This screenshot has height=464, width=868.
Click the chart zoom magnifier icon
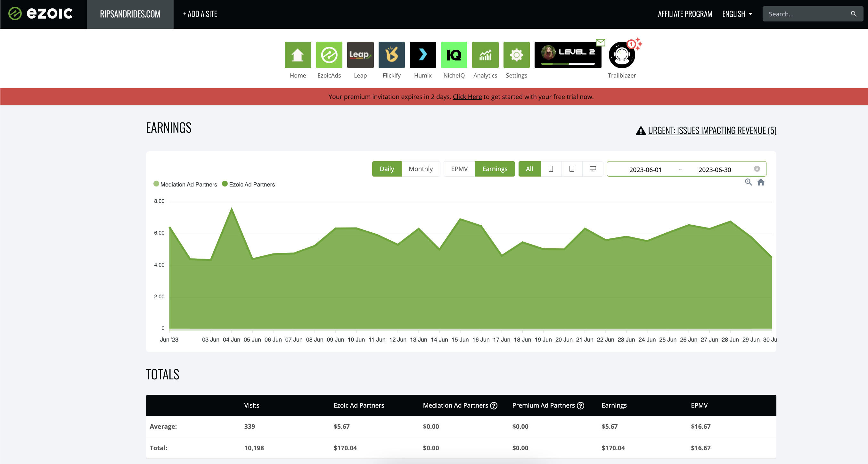[749, 182]
